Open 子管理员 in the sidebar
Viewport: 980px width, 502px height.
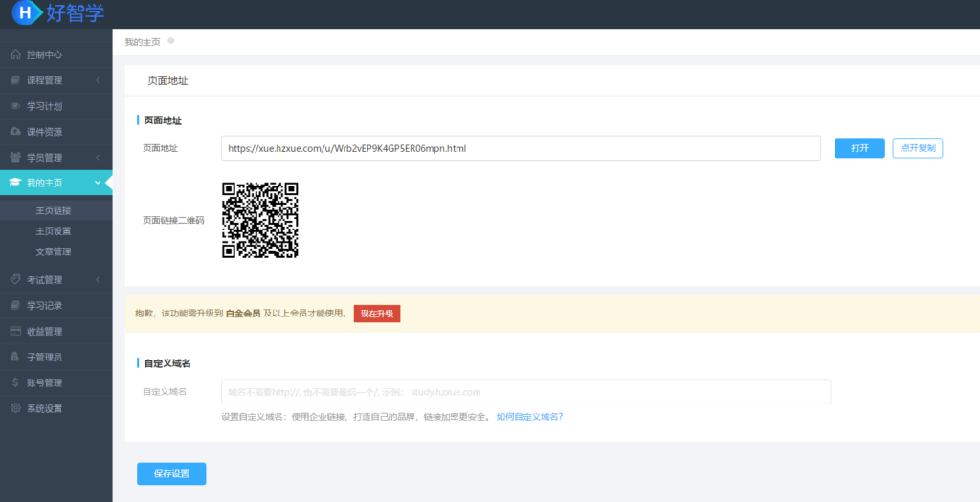pos(56,357)
